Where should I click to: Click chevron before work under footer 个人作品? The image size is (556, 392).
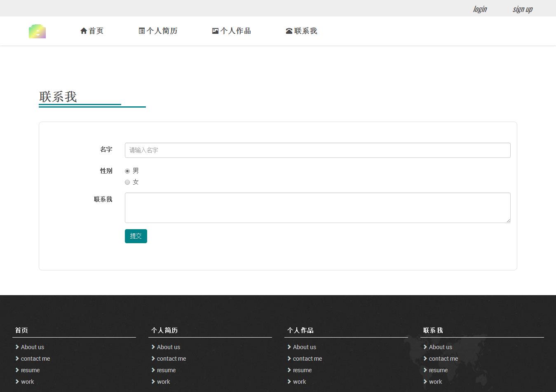point(289,382)
